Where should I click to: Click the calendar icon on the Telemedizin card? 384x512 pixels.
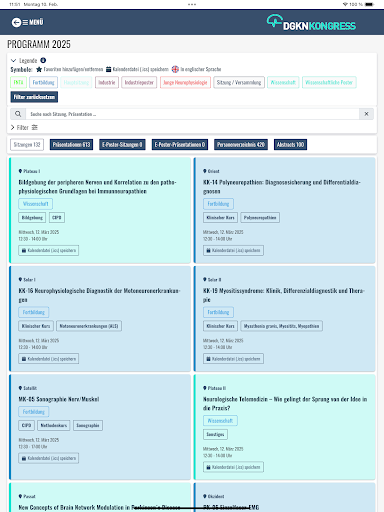[x=208, y=467]
